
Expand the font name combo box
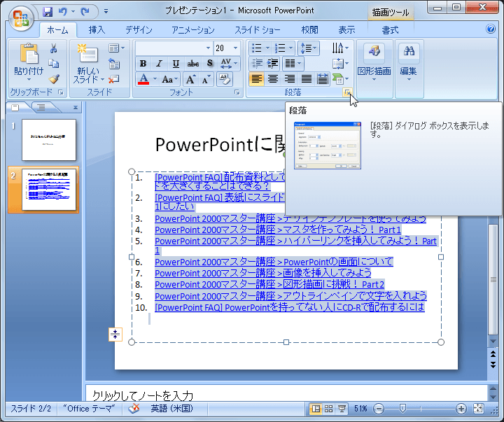pos(208,48)
